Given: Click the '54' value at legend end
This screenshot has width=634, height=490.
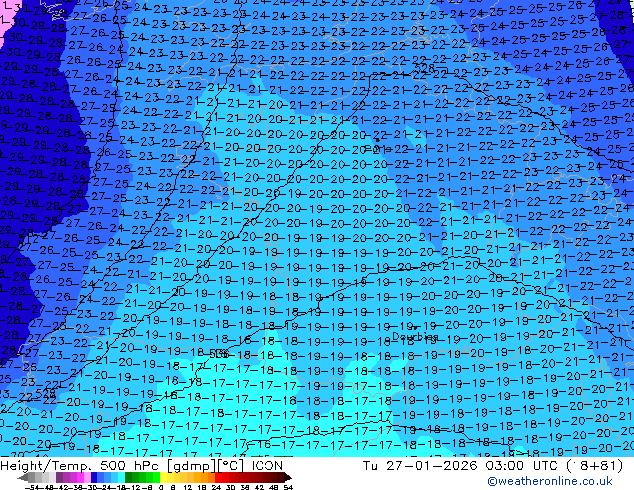Looking at the screenshot, I should [x=288, y=488].
